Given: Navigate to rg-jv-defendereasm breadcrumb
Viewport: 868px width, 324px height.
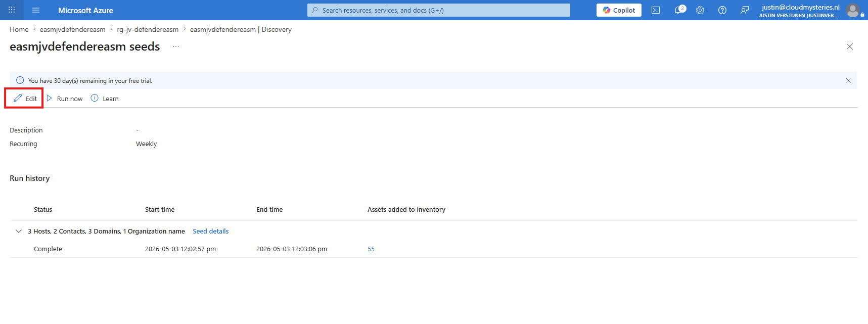Looking at the screenshot, I should click(148, 29).
